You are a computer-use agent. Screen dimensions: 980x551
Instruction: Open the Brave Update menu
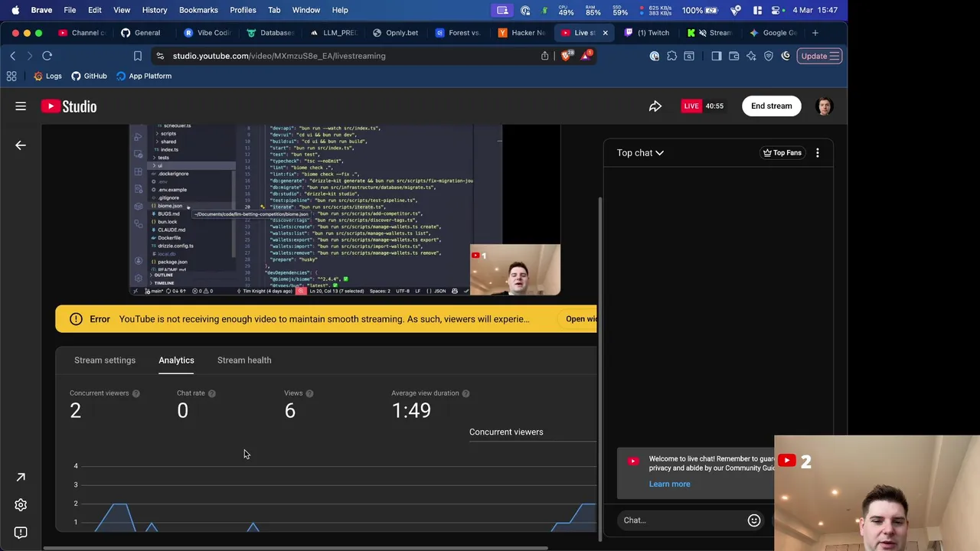[x=819, y=56]
